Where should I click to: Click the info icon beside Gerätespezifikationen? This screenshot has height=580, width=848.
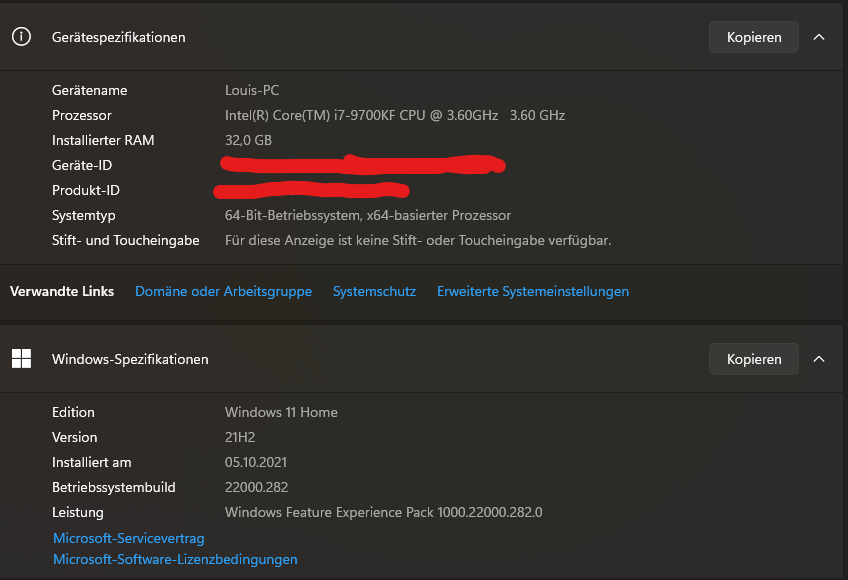tap(21, 37)
